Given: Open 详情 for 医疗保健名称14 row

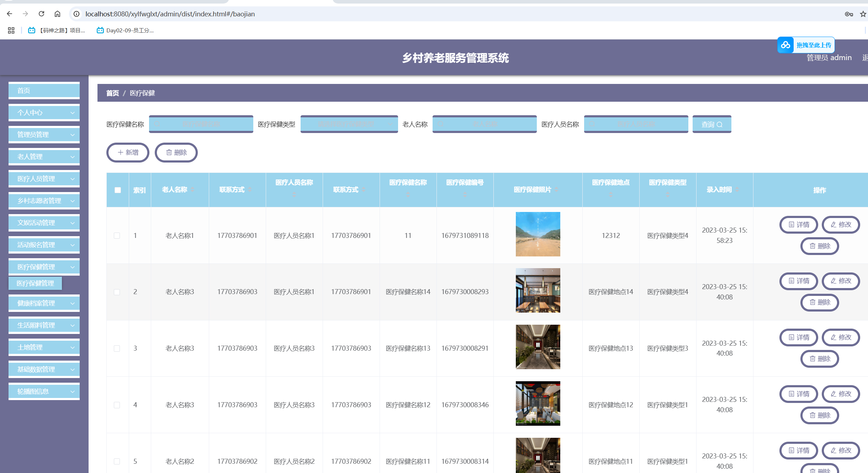Looking at the screenshot, I should [799, 281].
